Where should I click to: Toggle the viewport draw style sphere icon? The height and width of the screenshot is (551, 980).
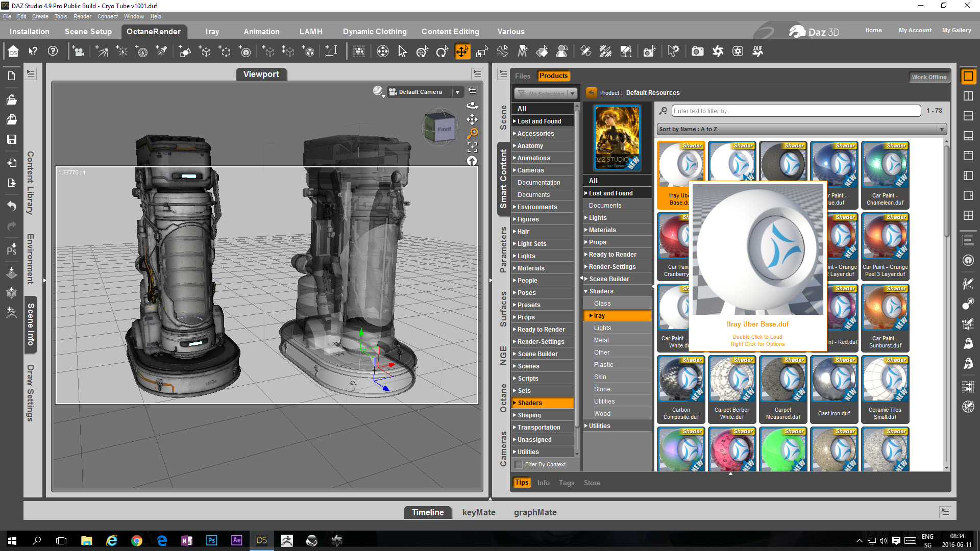[x=378, y=91]
